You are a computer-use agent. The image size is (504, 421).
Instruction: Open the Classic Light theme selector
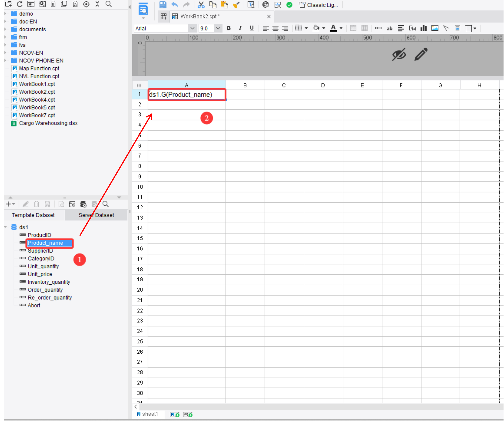tap(318, 5)
